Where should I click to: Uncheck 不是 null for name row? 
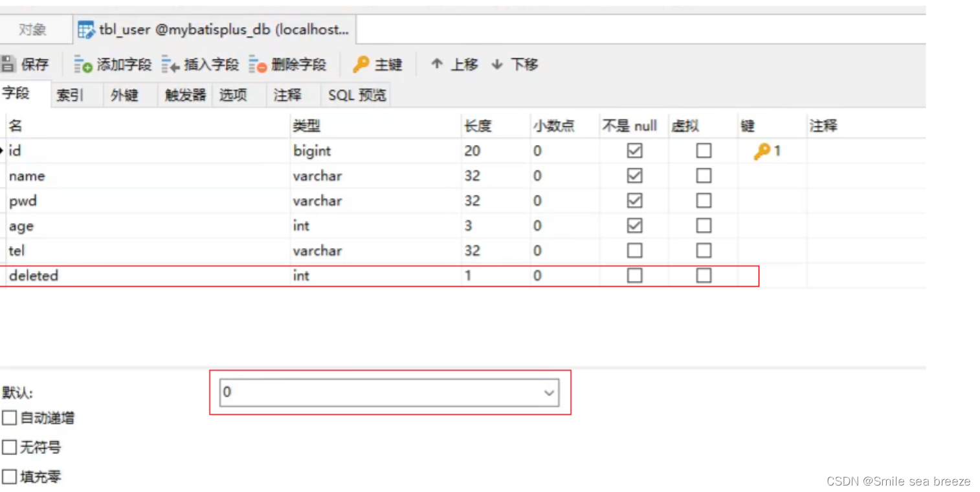pos(635,176)
